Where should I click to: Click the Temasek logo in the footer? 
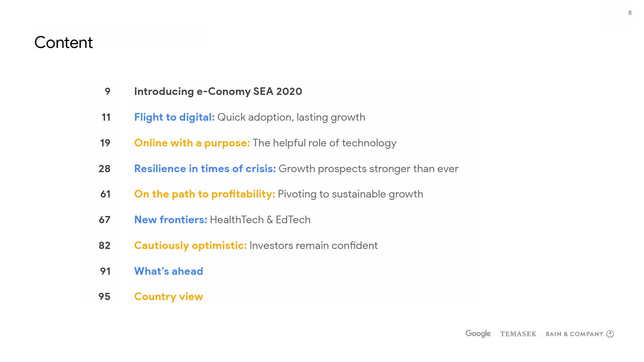point(518,334)
